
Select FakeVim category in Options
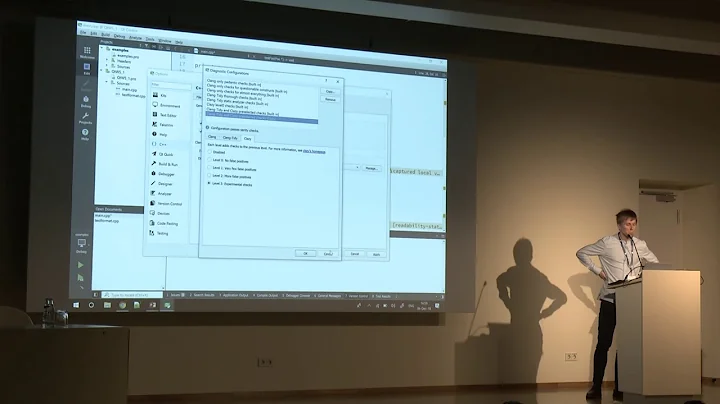[x=162, y=125]
